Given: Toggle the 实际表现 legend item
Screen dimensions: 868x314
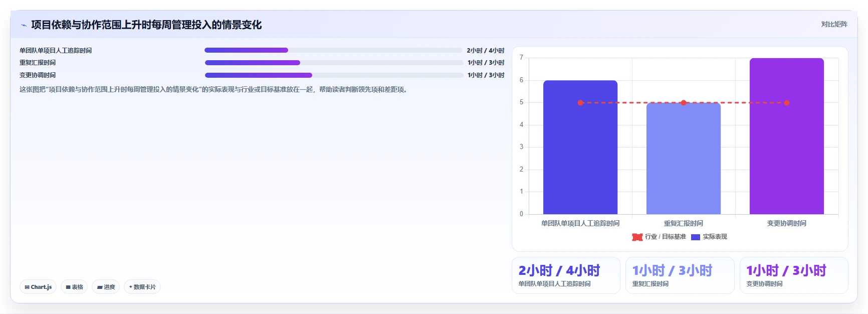Looking at the screenshot, I should click(x=709, y=237).
